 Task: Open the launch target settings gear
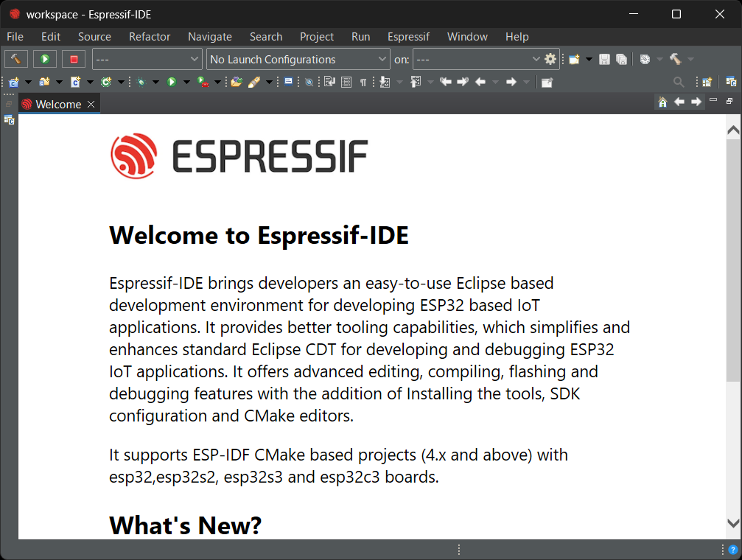pos(550,59)
